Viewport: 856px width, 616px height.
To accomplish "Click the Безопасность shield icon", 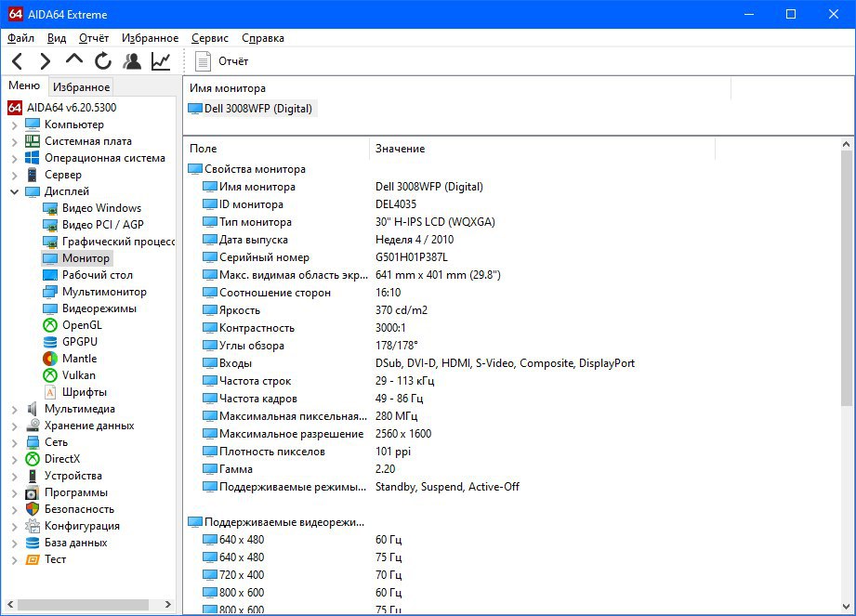I will click(x=33, y=509).
